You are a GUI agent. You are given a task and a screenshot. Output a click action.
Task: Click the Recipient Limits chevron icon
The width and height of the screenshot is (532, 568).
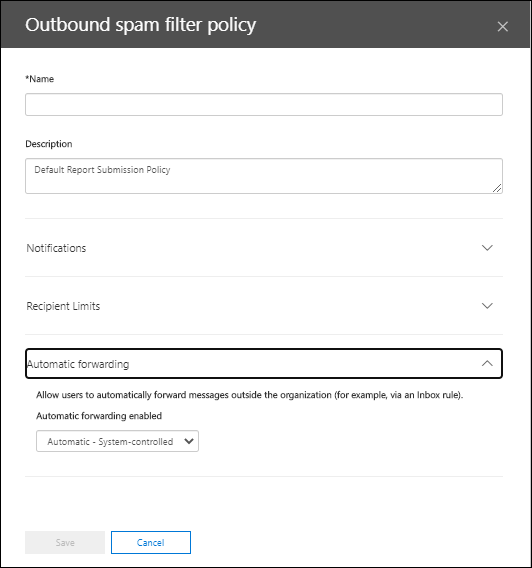(487, 306)
